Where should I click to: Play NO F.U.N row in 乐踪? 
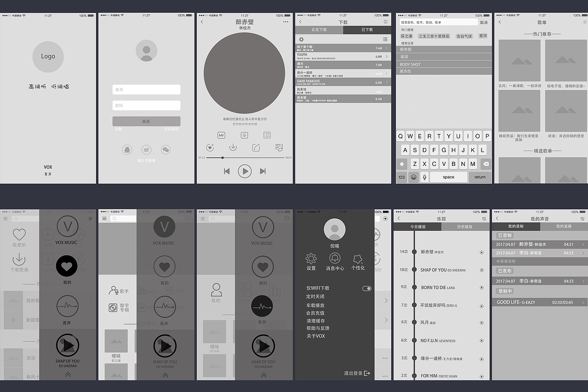coord(481,341)
